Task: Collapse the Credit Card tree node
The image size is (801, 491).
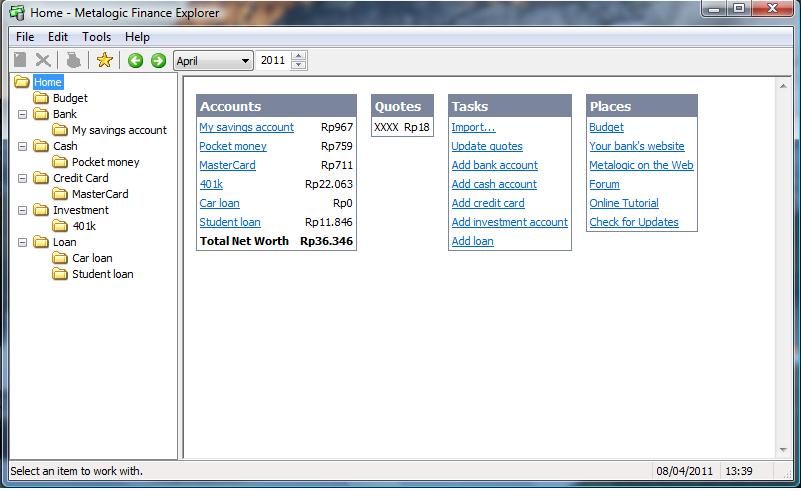Action: (21, 179)
